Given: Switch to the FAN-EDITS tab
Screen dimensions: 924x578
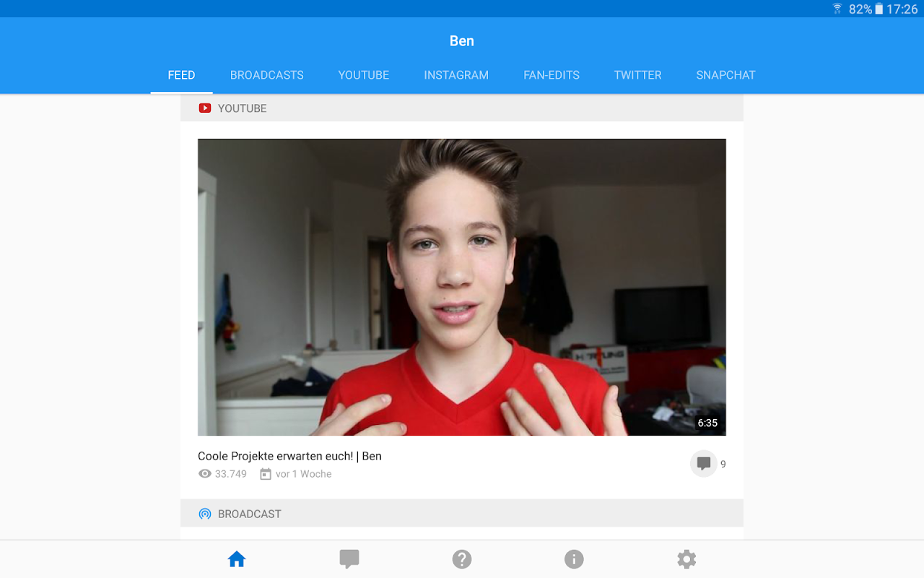Looking at the screenshot, I should click(x=552, y=75).
